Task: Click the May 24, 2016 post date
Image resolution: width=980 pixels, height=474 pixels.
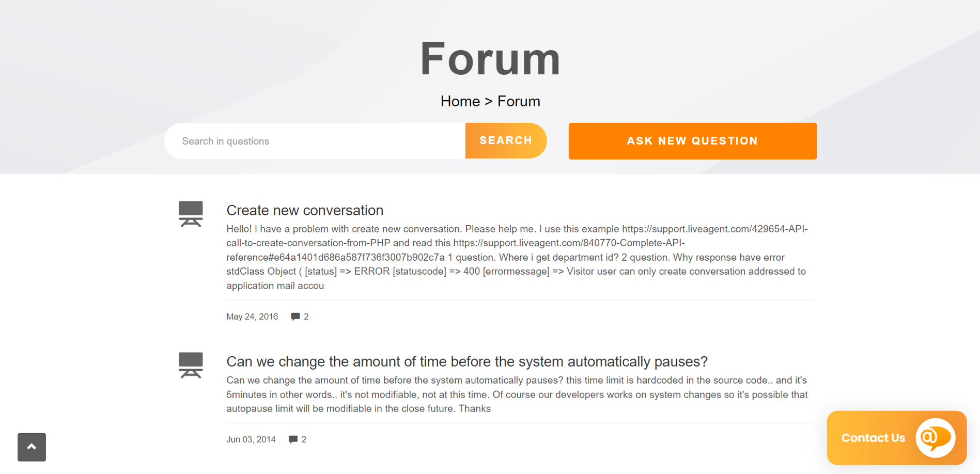Action: tap(252, 317)
